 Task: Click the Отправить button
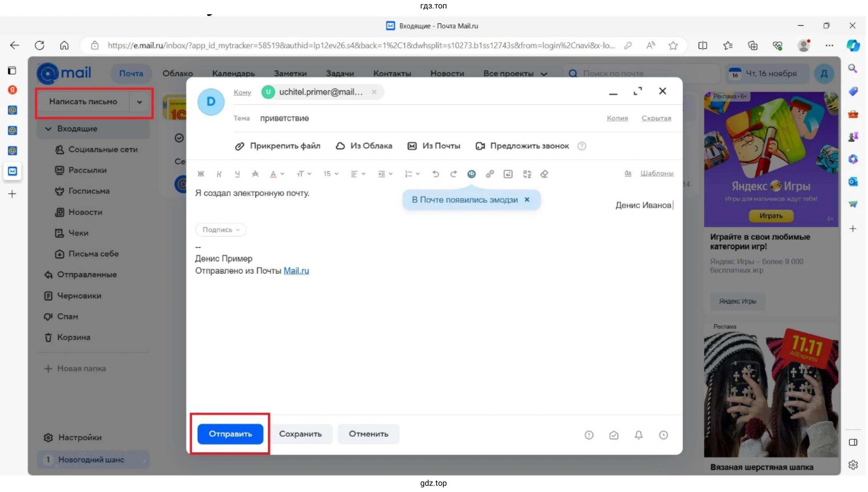point(230,434)
